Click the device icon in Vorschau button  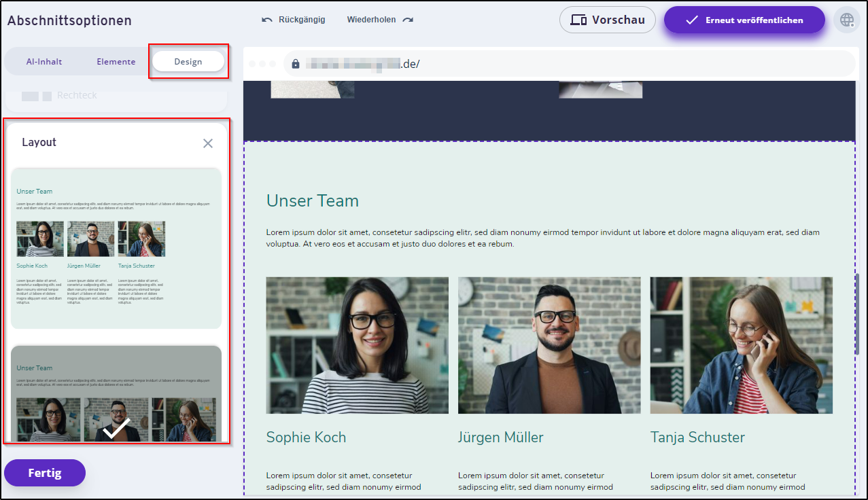point(578,20)
